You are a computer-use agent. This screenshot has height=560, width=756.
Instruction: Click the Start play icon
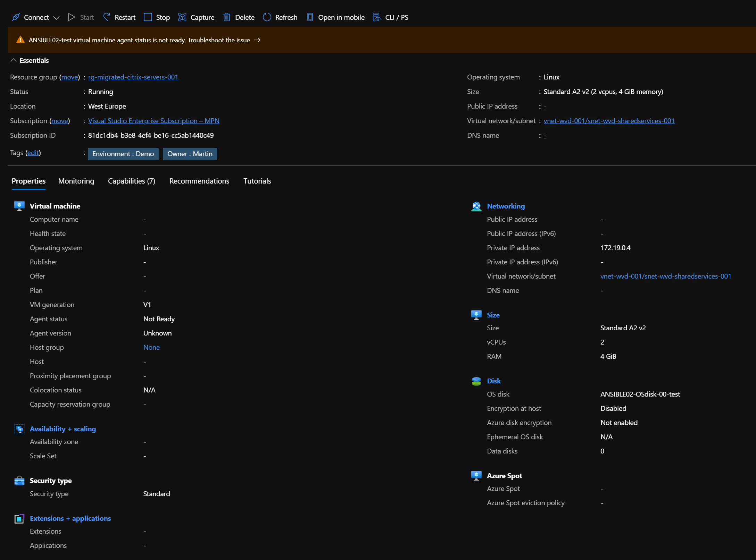[x=72, y=17]
